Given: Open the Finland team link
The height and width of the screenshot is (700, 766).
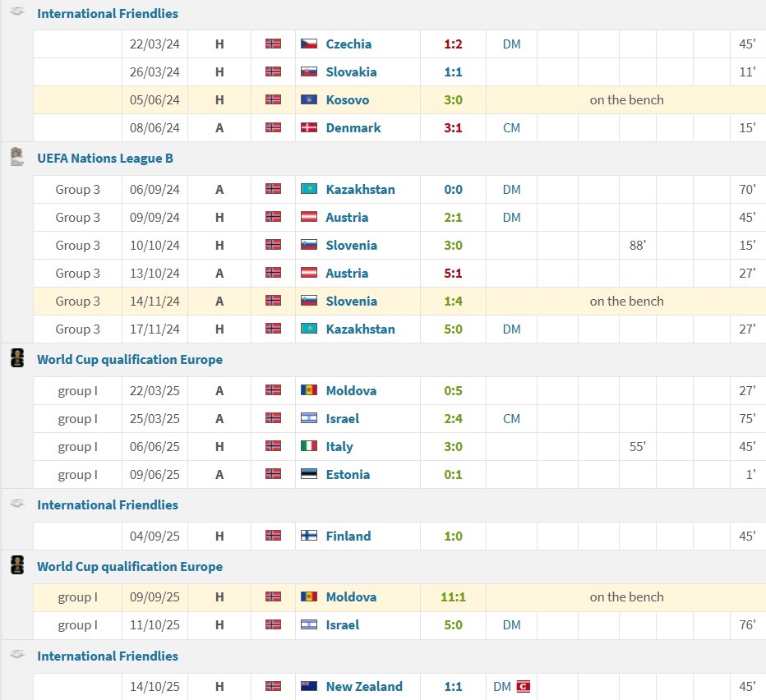Looking at the screenshot, I should pos(348,536).
